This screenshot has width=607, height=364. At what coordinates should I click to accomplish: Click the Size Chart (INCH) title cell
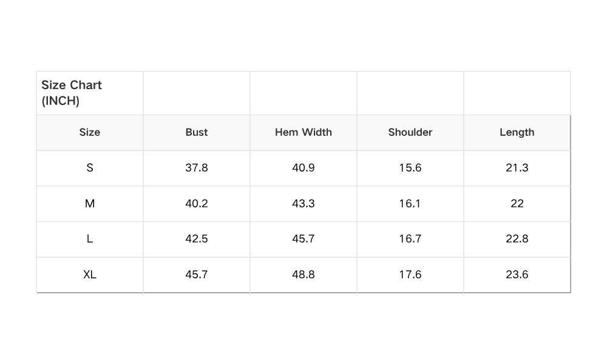click(x=72, y=93)
